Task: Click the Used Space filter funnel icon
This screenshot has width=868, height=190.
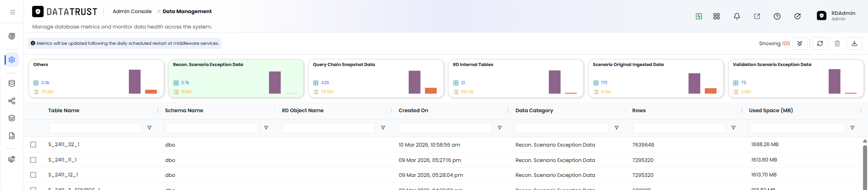Action: point(852,128)
